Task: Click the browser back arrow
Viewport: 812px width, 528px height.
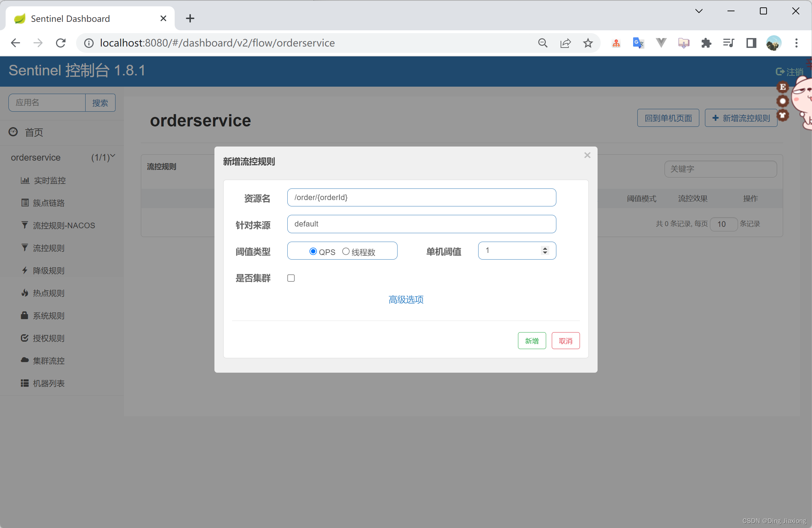Action: point(15,43)
